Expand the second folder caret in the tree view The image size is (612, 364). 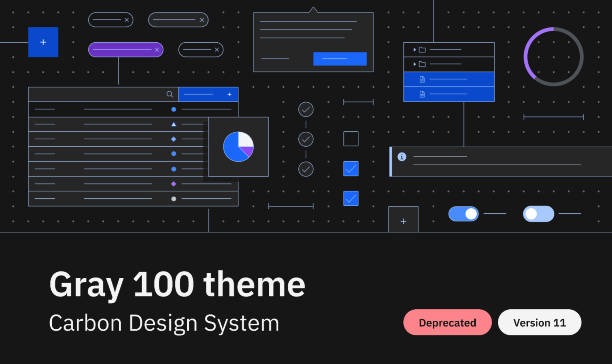[415, 64]
